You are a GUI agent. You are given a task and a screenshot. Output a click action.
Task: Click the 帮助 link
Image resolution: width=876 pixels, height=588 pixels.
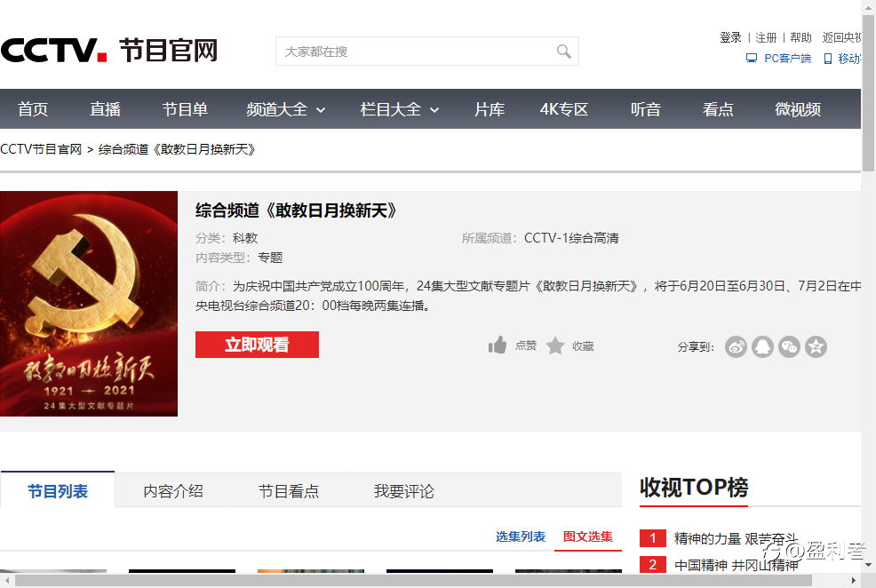coord(800,37)
